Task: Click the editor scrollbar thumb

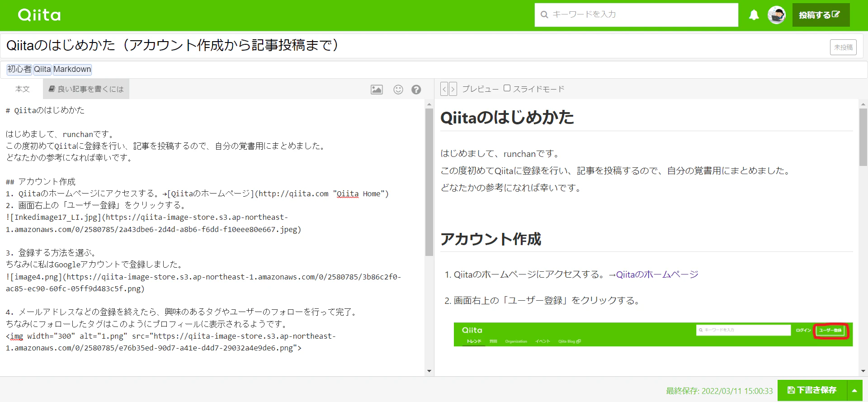Action: [429, 182]
